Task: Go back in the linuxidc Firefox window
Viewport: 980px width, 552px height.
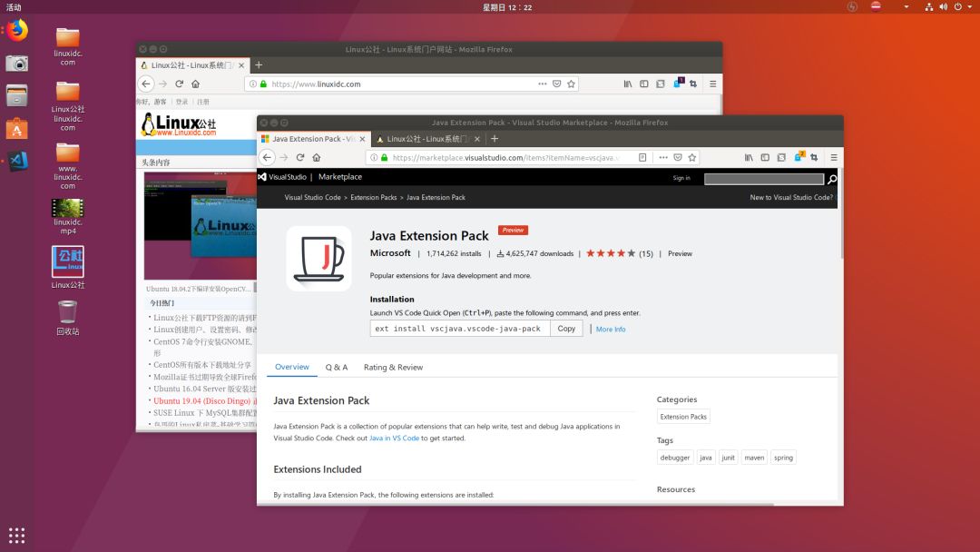Action: pos(145,84)
